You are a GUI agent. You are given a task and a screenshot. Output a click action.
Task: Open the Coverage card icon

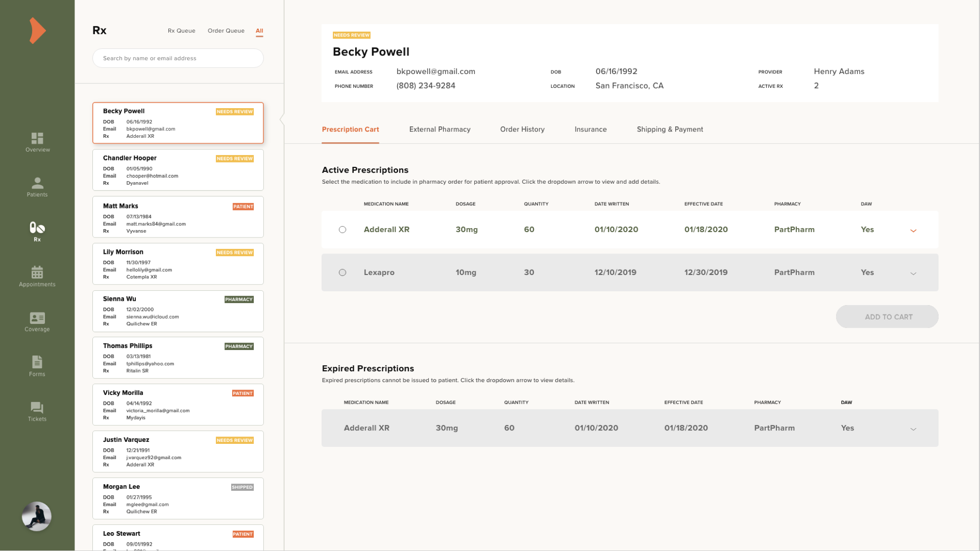(x=38, y=318)
